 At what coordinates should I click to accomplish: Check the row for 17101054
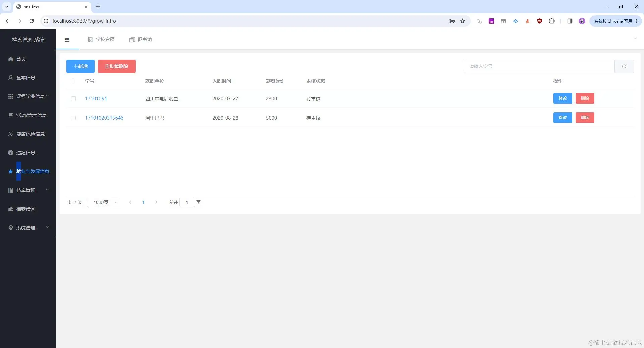click(73, 99)
